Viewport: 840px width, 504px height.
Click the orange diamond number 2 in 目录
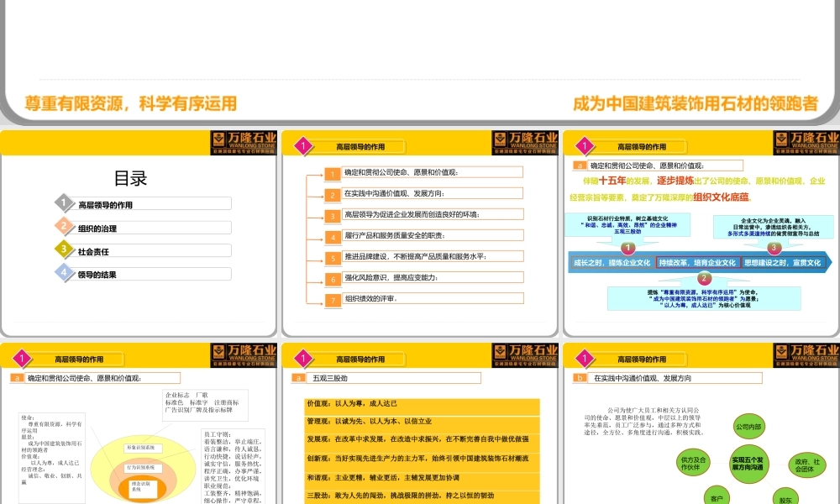64,226
